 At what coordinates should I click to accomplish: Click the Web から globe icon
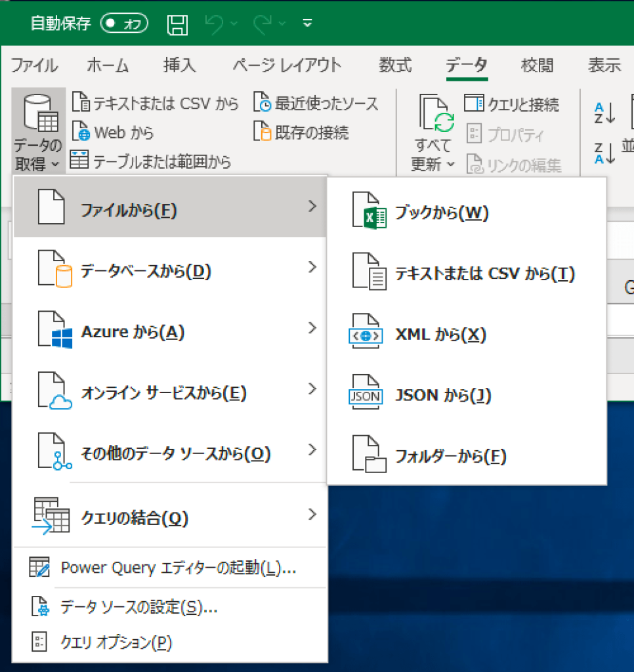pyautogui.click(x=79, y=132)
